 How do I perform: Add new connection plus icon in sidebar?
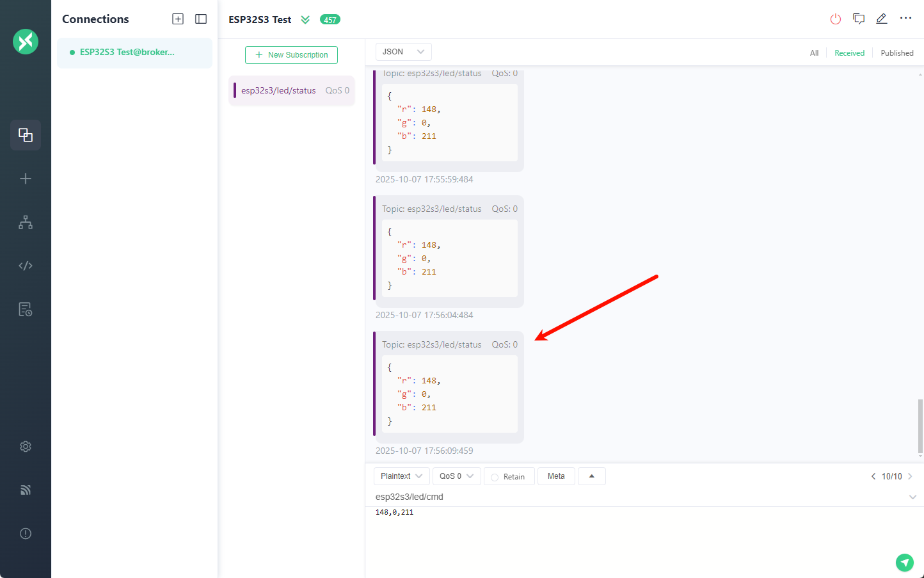[x=26, y=179]
